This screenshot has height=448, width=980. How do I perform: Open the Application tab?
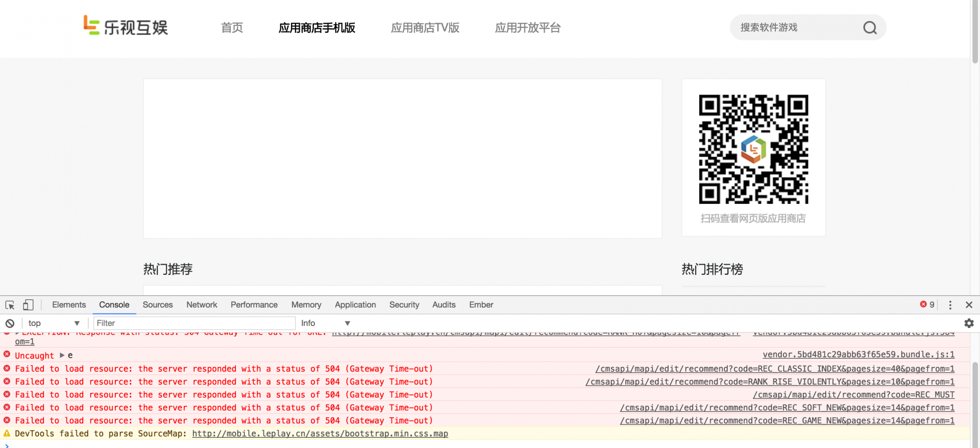tap(355, 304)
